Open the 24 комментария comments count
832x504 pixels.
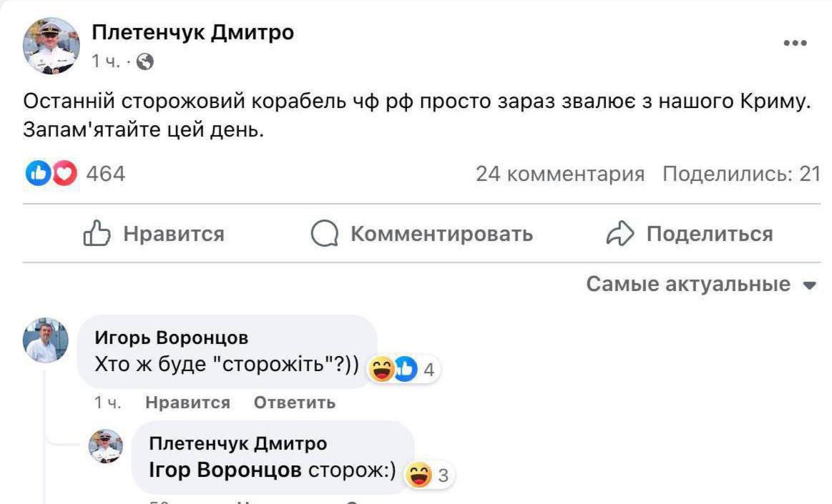point(559,174)
